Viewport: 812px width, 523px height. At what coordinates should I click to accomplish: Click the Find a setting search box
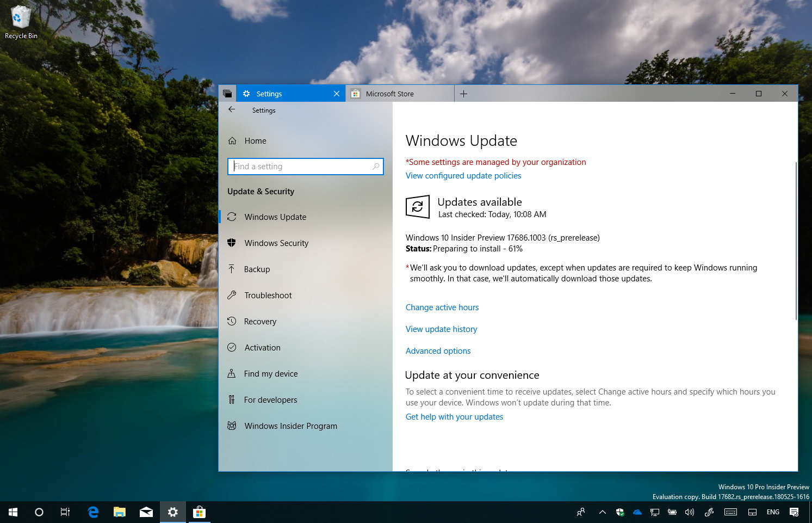[305, 166]
